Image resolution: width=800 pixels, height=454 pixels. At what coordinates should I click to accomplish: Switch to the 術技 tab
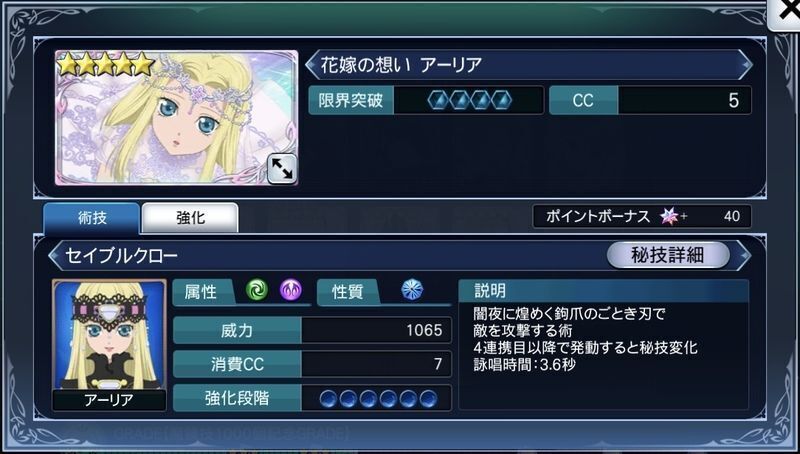click(x=92, y=218)
